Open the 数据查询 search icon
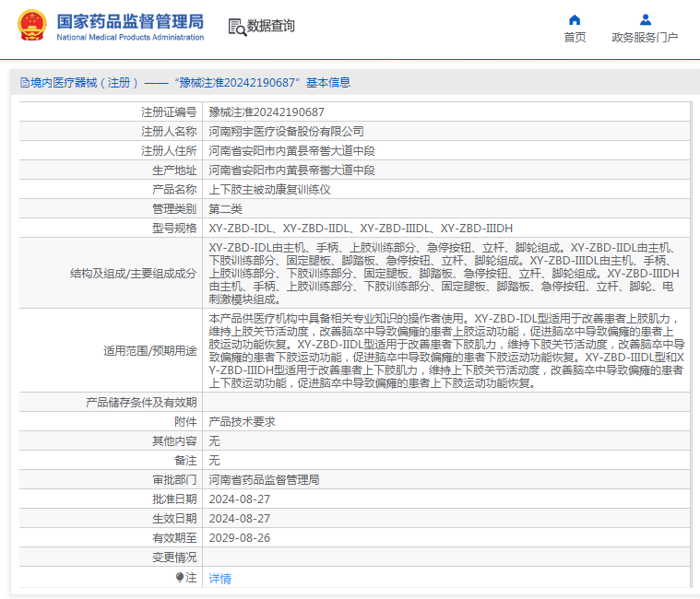The width and height of the screenshot is (700, 599). [x=237, y=27]
